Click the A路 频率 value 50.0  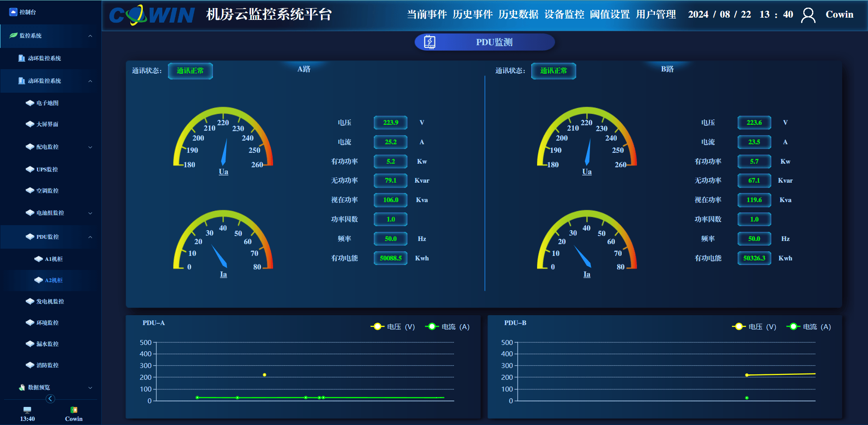(391, 239)
